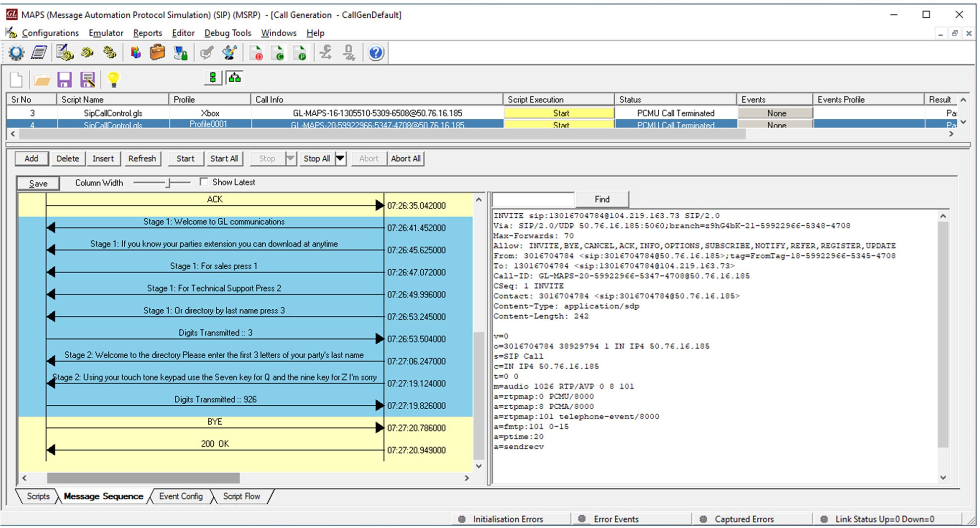Open the Help menu
Image resolution: width=980 pixels, height=528 pixels.
click(x=315, y=33)
